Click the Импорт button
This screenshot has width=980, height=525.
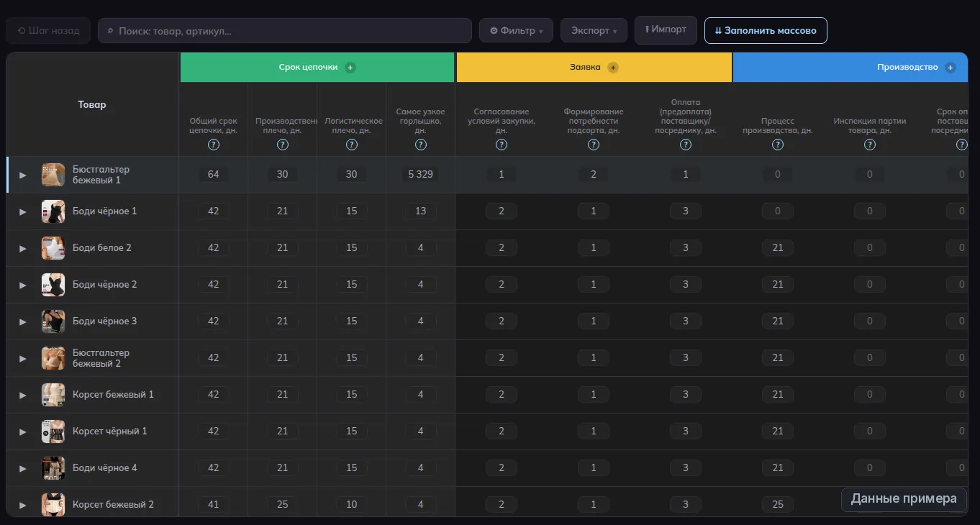(x=666, y=30)
